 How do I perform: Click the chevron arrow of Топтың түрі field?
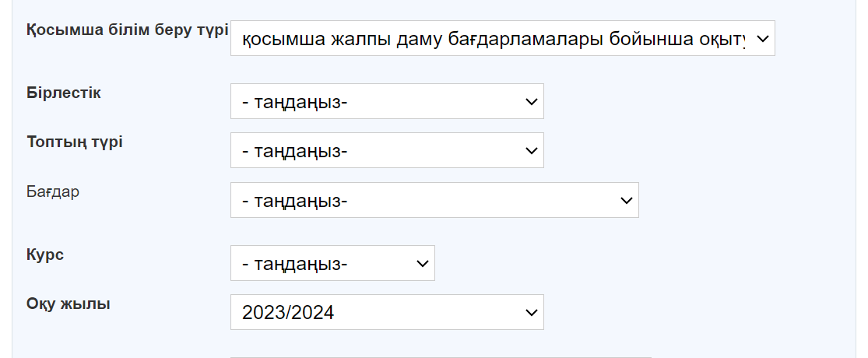pyautogui.click(x=532, y=151)
